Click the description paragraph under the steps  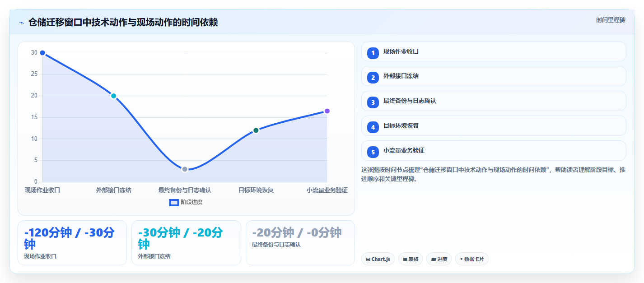pos(494,174)
